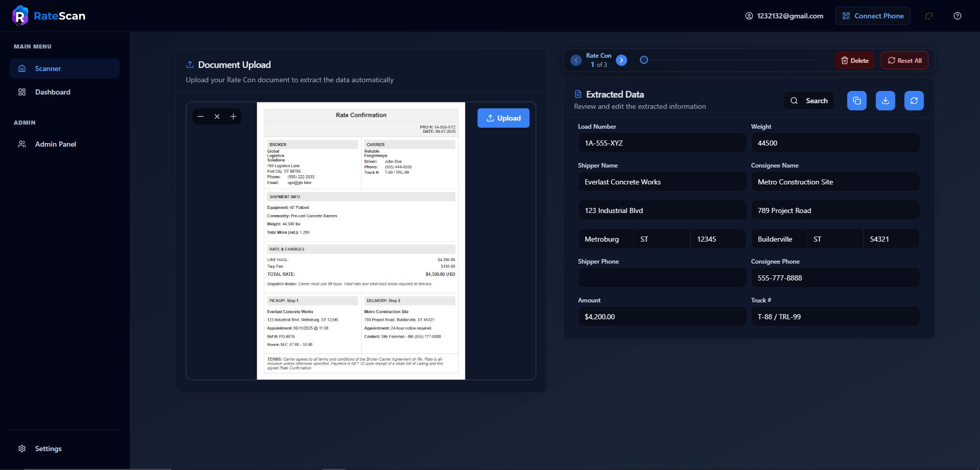The width and height of the screenshot is (980, 470).
Task: Edit the 789 Project Road address field
Action: [835, 210]
